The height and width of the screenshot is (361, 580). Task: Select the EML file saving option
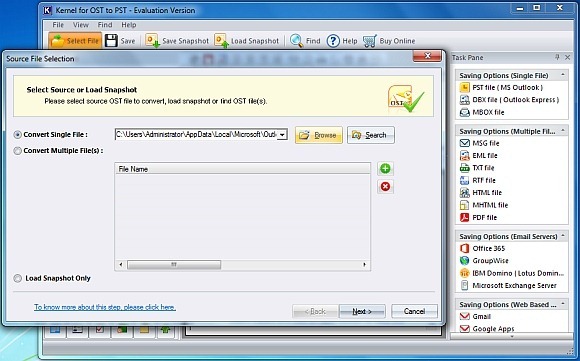click(x=479, y=156)
